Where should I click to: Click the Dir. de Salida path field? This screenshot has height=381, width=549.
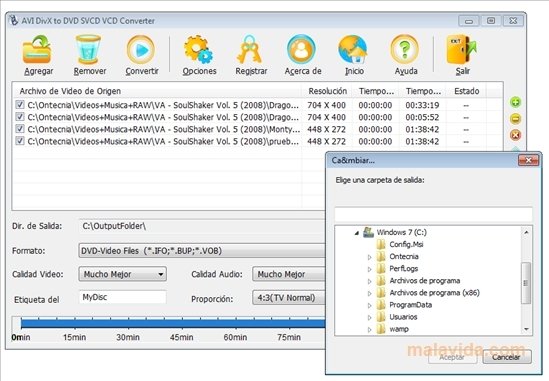click(202, 226)
